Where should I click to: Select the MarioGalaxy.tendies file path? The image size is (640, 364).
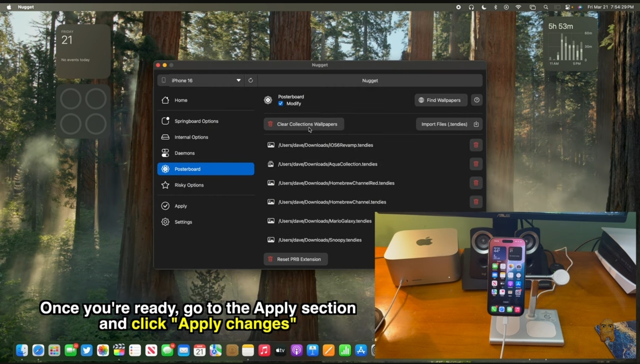point(325,221)
